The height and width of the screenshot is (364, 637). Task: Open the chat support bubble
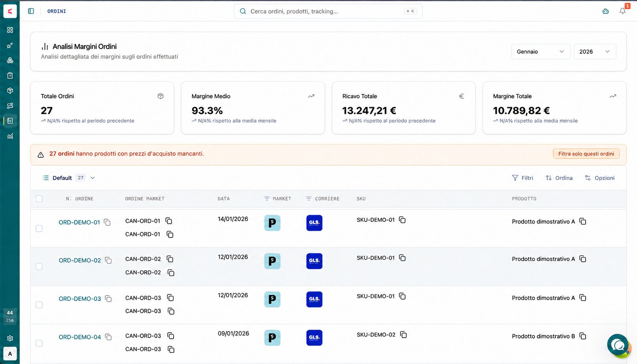coord(618,345)
